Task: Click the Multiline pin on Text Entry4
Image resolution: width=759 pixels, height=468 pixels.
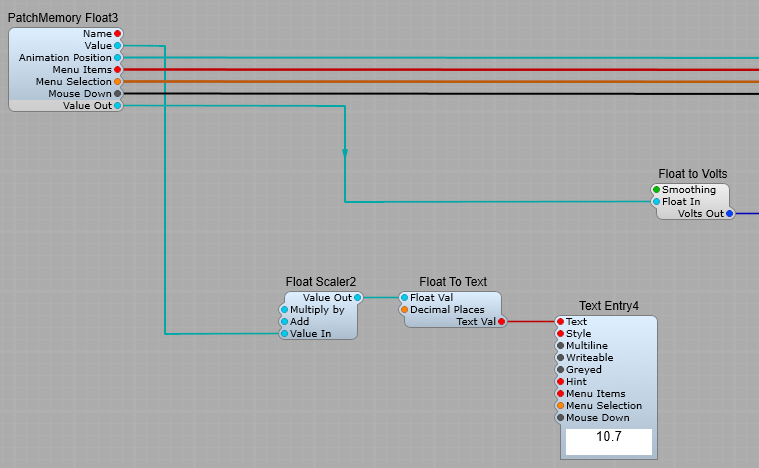Action: point(561,346)
